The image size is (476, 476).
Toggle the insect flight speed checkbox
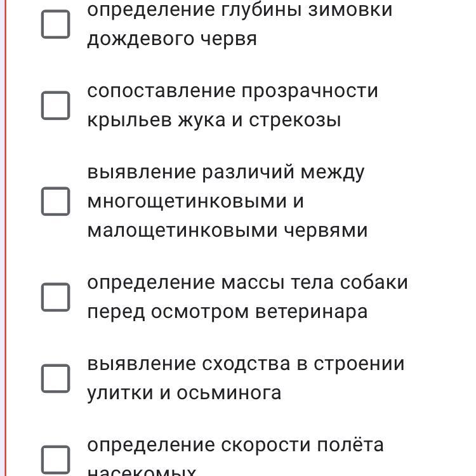[x=56, y=459]
